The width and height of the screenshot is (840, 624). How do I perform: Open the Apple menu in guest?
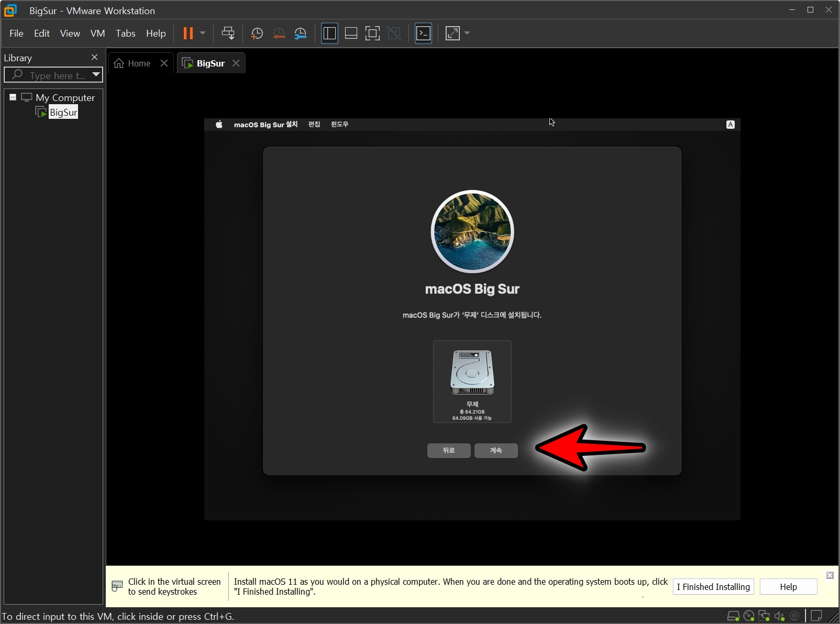click(219, 125)
